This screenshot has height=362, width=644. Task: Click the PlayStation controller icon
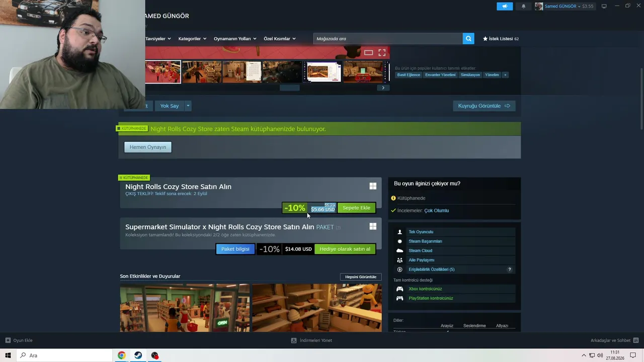(400, 298)
